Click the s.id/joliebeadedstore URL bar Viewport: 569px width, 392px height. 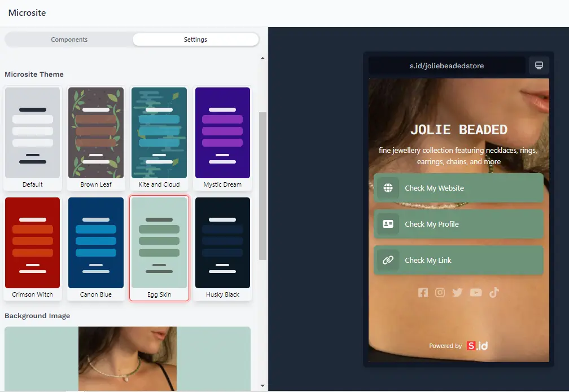coord(447,65)
